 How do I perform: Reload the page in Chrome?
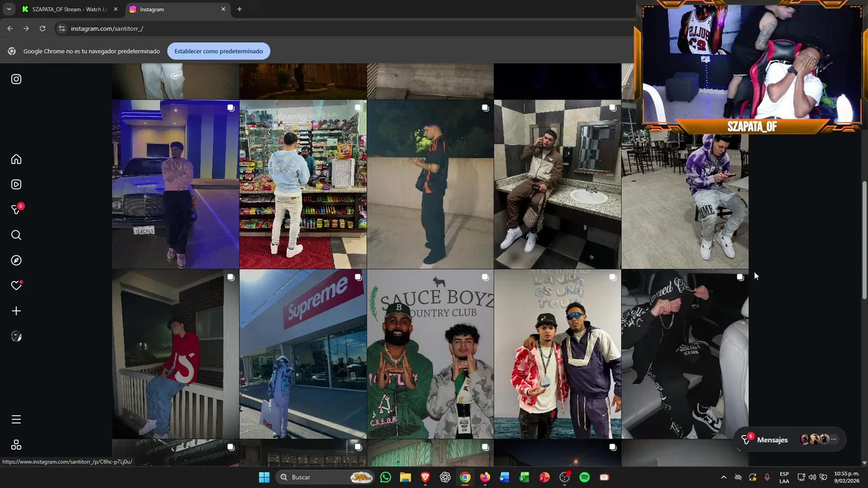click(x=42, y=28)
